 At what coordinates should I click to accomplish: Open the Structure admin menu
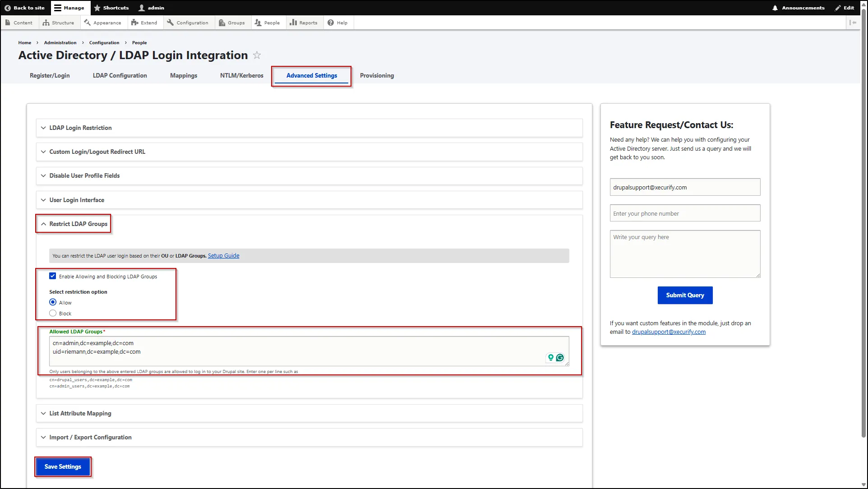[58, 23]
